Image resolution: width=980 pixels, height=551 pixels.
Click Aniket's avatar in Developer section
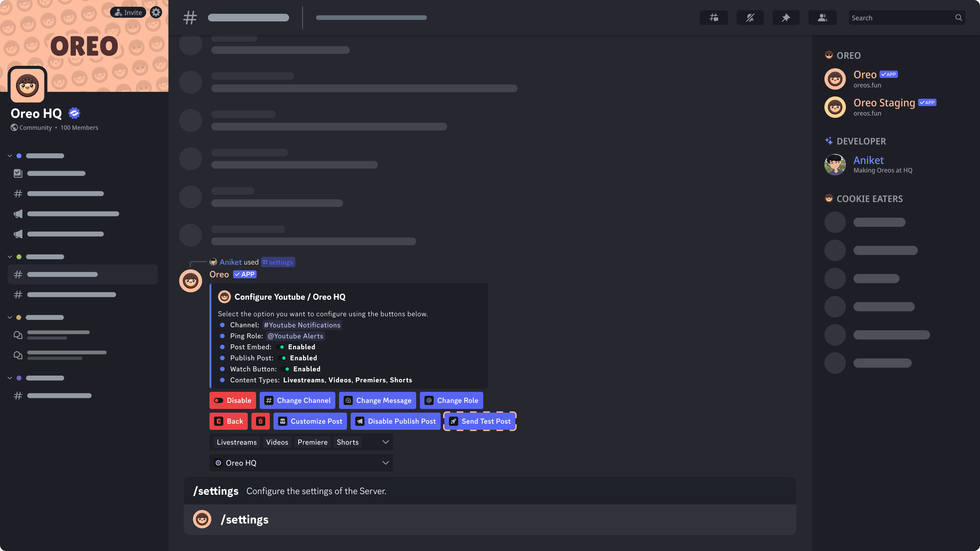(x=835, y=164)
